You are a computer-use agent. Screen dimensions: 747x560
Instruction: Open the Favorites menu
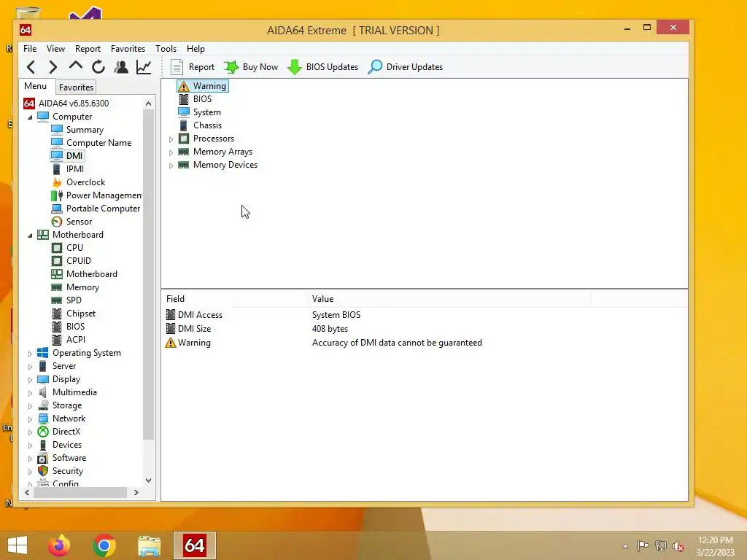(x=128, y=49)
